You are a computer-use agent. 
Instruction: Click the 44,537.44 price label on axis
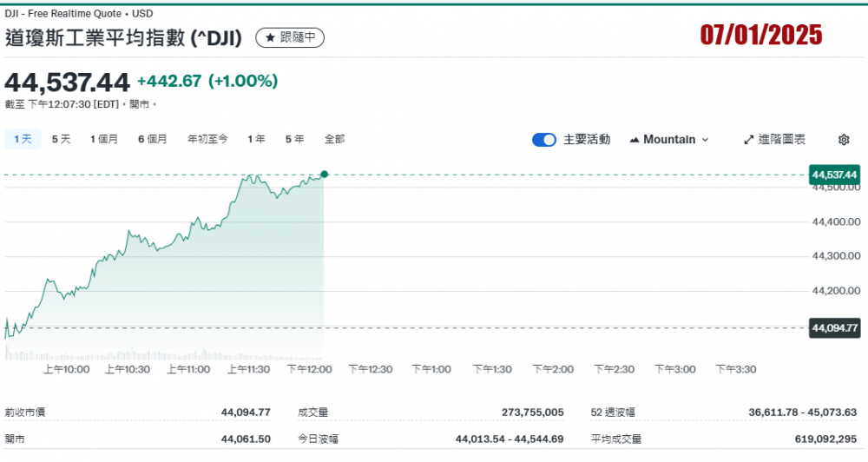tap(834, 175)
